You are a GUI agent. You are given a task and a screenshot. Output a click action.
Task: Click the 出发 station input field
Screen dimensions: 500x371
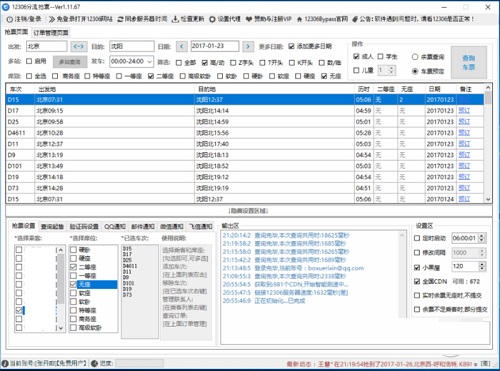(46, 46)
